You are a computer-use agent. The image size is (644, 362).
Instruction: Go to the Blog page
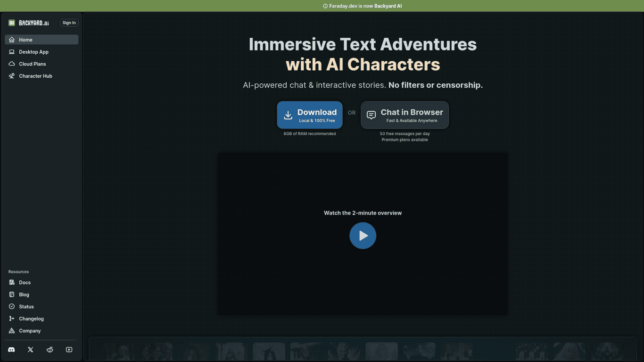pos(24,295)
